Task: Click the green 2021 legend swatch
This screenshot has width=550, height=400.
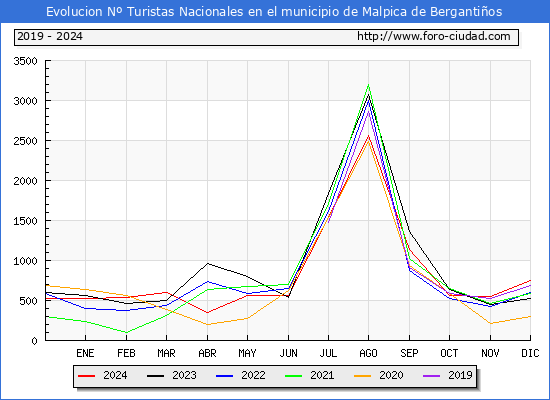Action: 294,376
